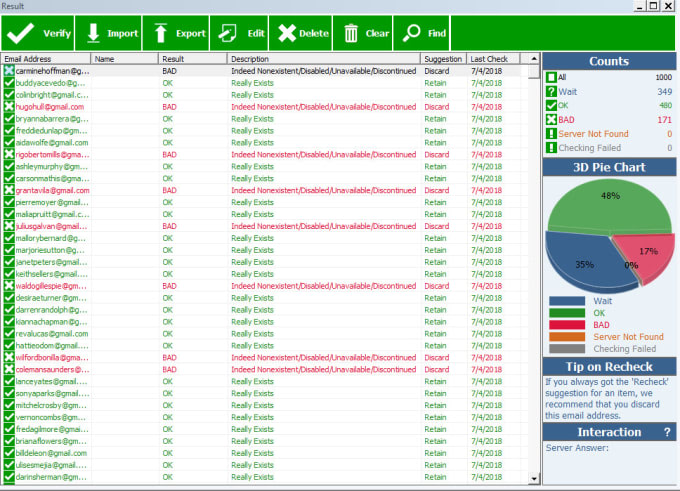Screen dimensions: 680x491
Task: Click Checking Failed exclamation icon
Action: pyautogui.click(x=551, y=148)
